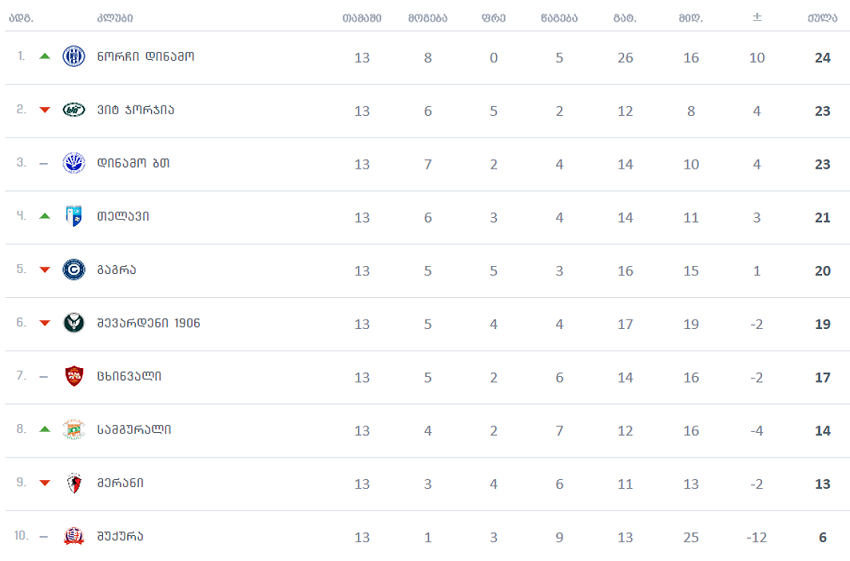
Task: Select the დინამო ბთ team badge
Action: pyautogui.click(x=74, y=163)
